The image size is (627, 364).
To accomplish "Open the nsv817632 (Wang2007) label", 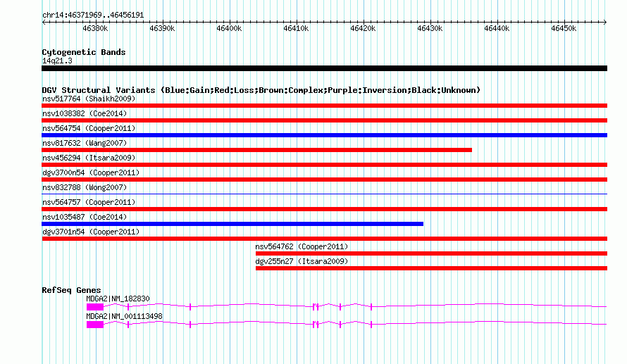I will coord(85,143).
